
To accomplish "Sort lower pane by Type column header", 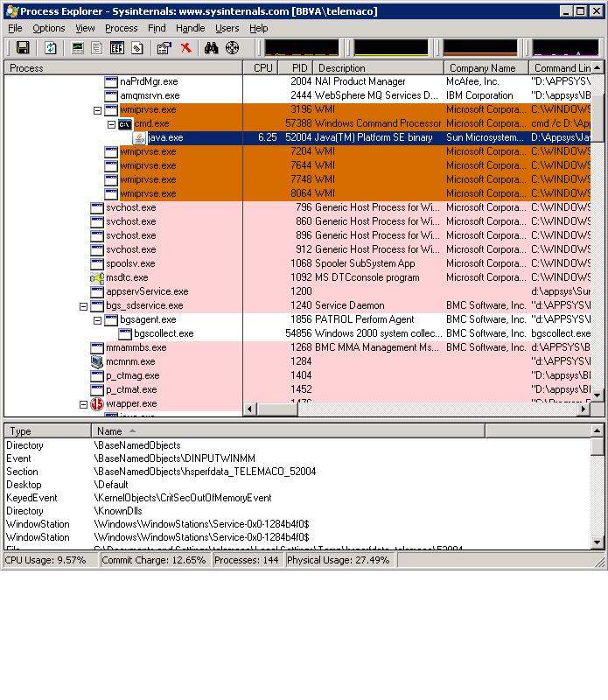I will point(48,431).
